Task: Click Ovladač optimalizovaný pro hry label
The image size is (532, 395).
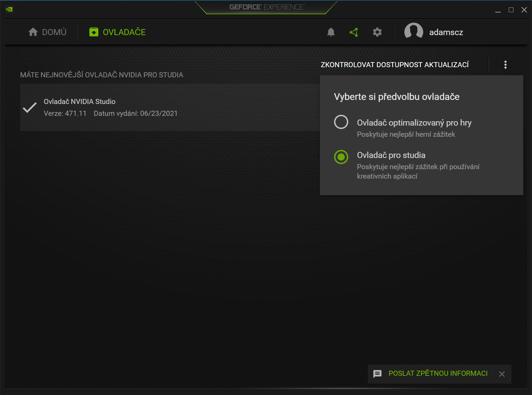Action: [414, 123]
